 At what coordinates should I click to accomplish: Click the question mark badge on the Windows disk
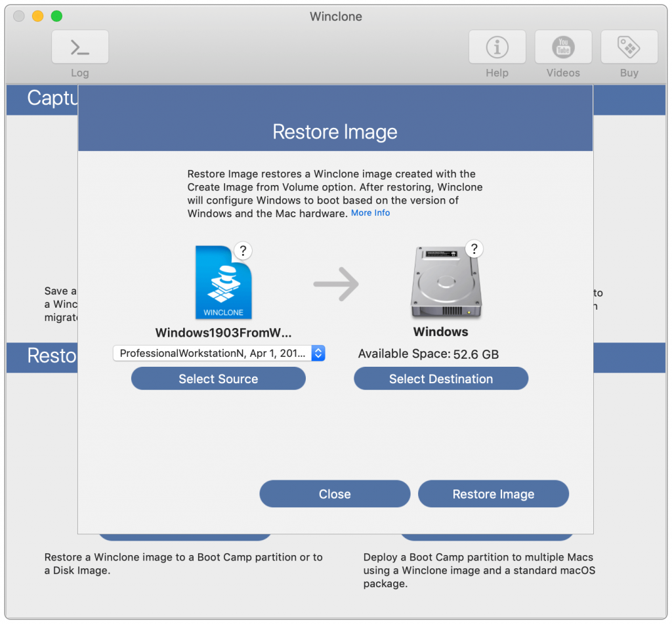(474, 249)
